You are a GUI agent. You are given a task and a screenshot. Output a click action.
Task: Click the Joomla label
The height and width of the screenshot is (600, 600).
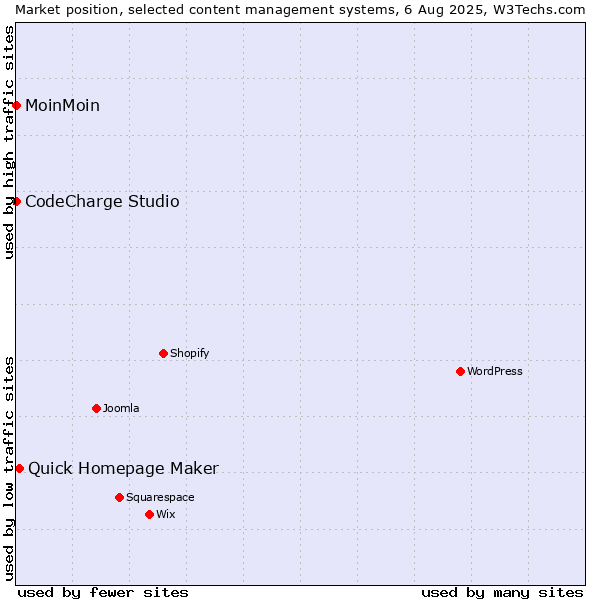[x=121, y=408]
